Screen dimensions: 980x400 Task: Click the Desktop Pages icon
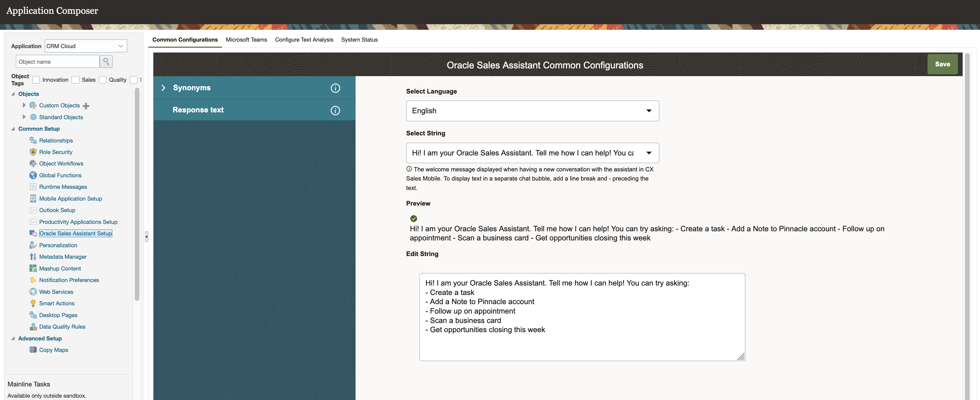coord(33,315)
